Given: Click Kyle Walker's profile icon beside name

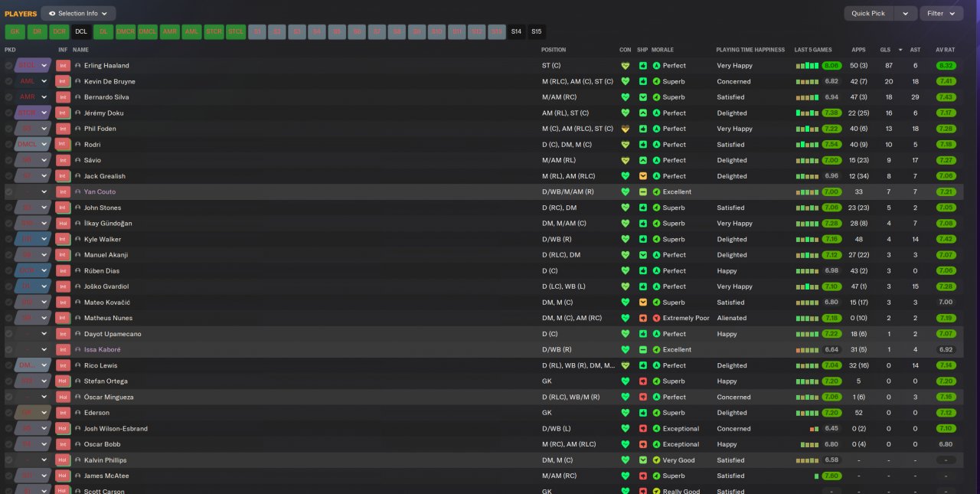Looking at the screenshot, I should point(78,239).
